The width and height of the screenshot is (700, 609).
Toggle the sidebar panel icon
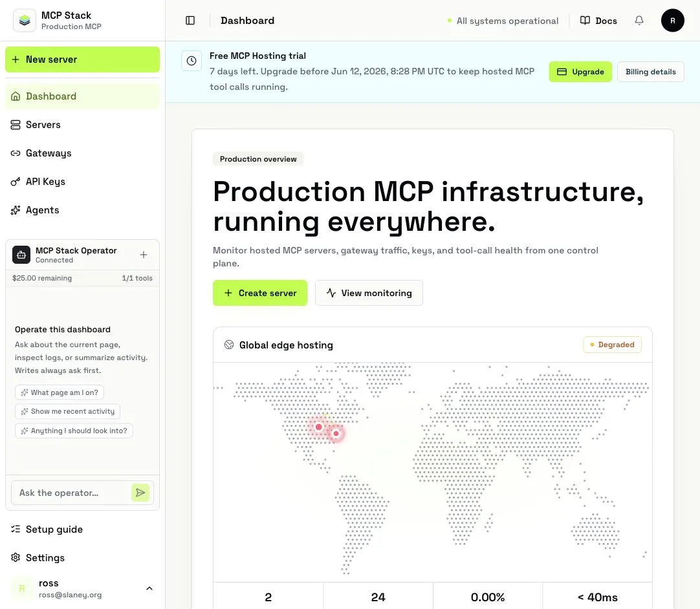coord(190,21)
